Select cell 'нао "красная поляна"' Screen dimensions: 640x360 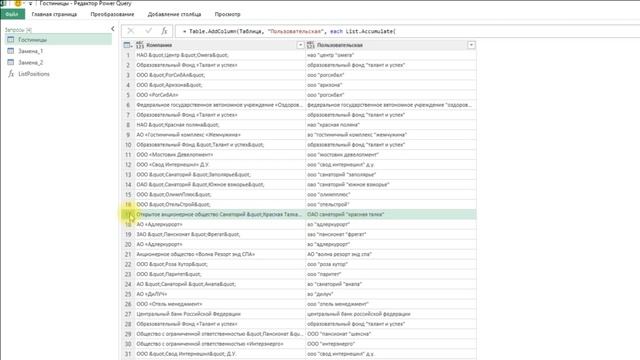tap(391, 125)
